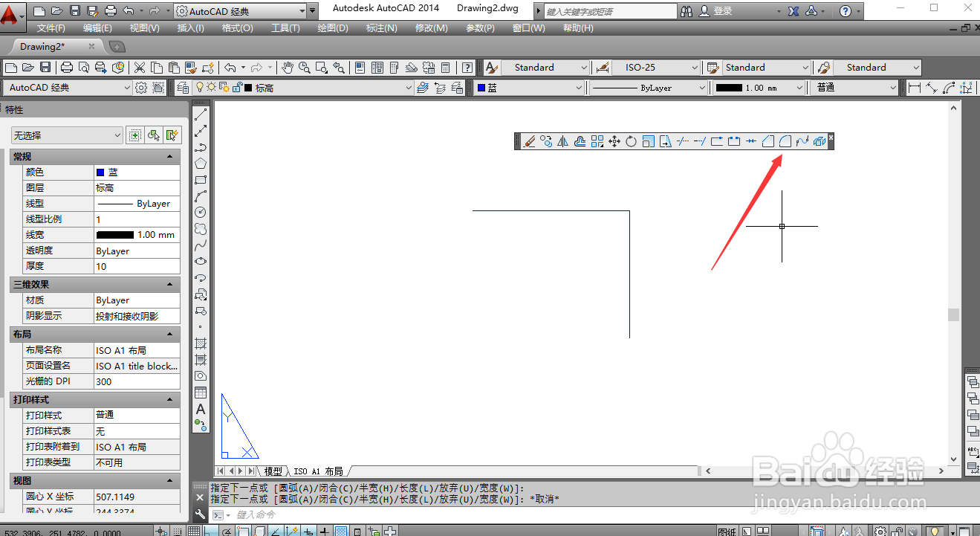The image size is (980, 536).
Task: Select the Copy objects tool in the Modify toolbar
Action: (x=546, y=141)
